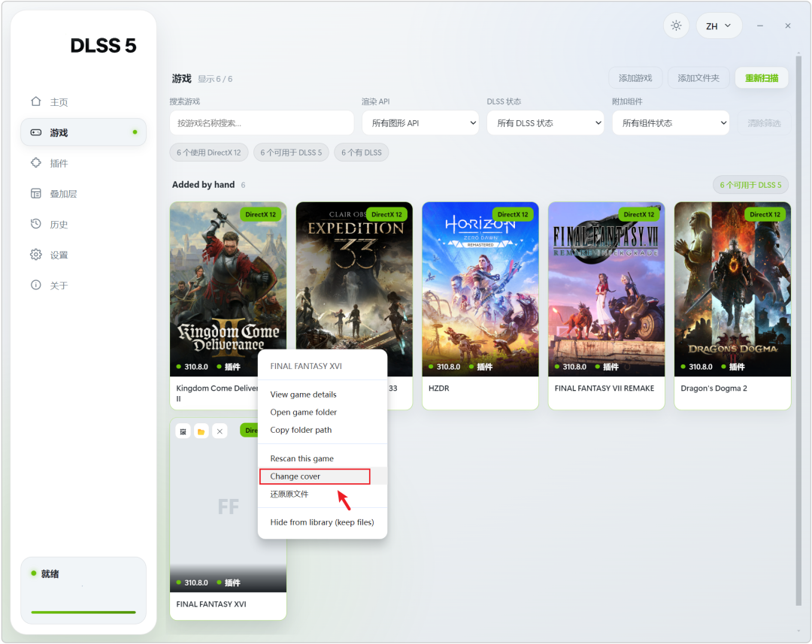Click the yellow folder icon on FINAL FANTASY XVI card

coord(201,431)
